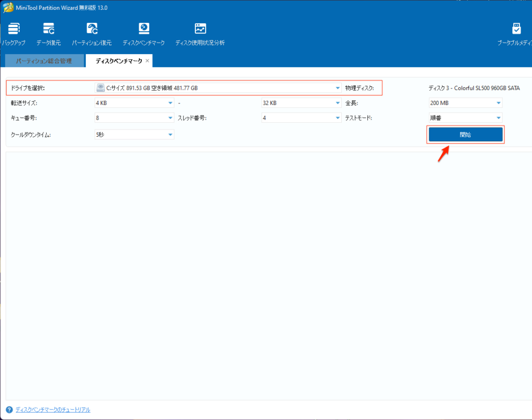Open the 4 KB transfer size dropdown

tap(170, 103)
